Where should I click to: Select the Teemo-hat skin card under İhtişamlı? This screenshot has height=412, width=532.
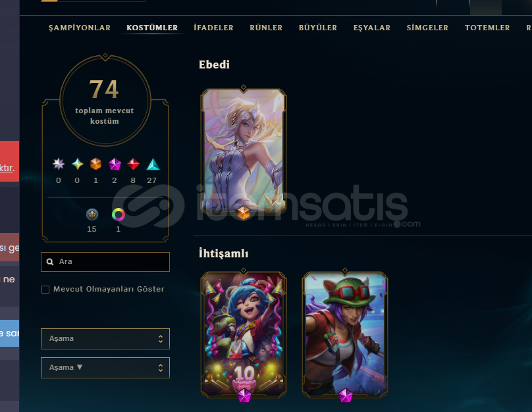coord(345,334)
